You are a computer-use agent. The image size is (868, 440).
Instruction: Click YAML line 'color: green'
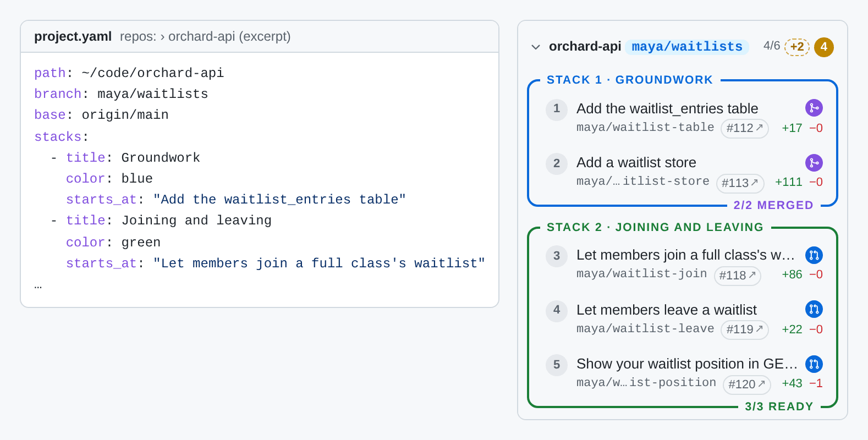tap(113, 243)
